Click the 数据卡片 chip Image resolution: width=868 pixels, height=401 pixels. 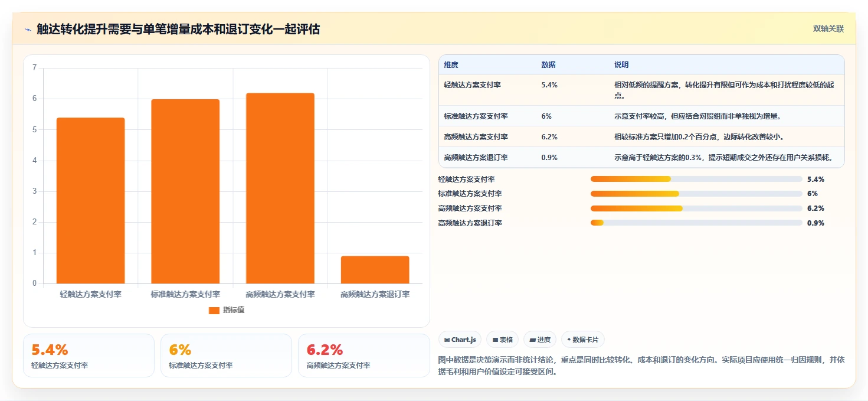582,340
